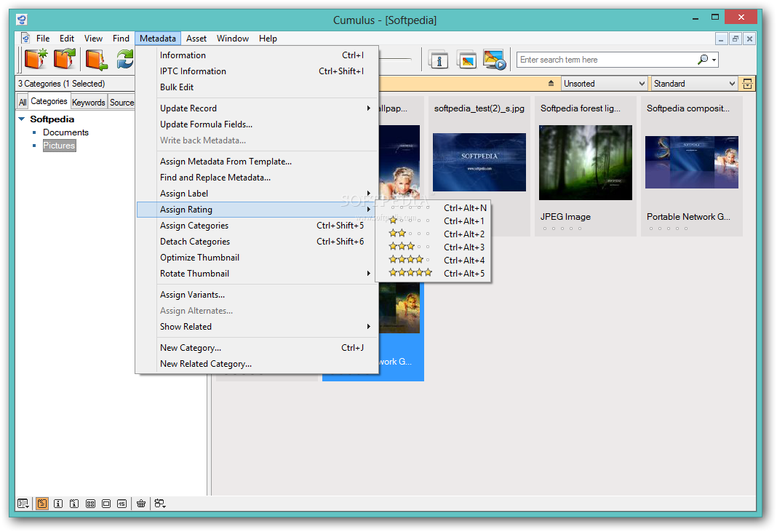
Task: Select Detach Categories menu item
Action: pos(258,241)
